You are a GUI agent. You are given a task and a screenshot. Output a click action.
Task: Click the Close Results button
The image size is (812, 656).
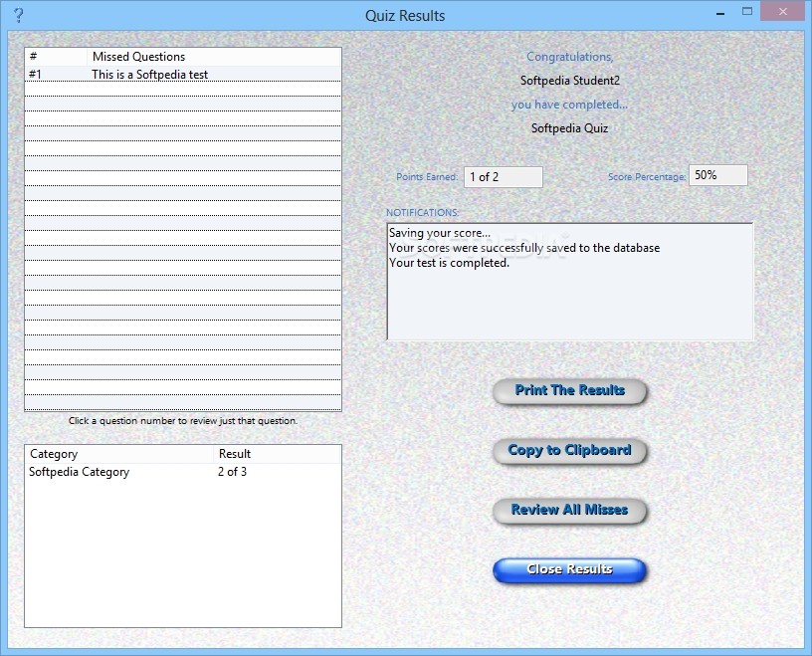click(569, 569)
